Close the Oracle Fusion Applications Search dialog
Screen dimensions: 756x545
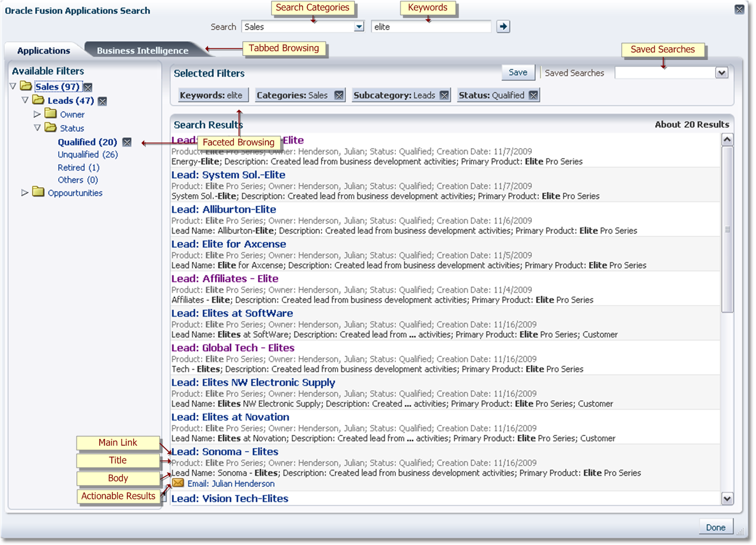coord(739,9)
